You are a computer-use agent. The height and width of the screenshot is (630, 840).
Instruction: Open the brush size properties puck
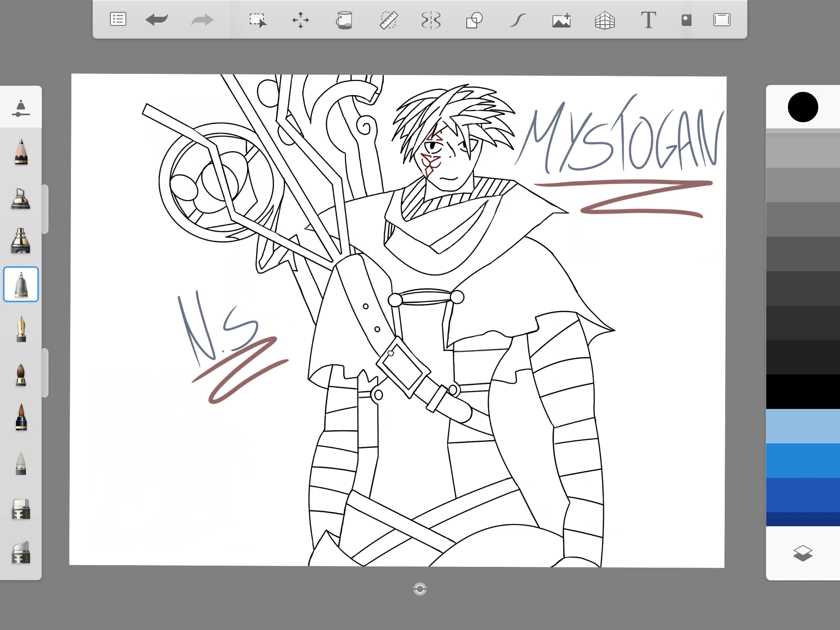(x=21, y=107)
